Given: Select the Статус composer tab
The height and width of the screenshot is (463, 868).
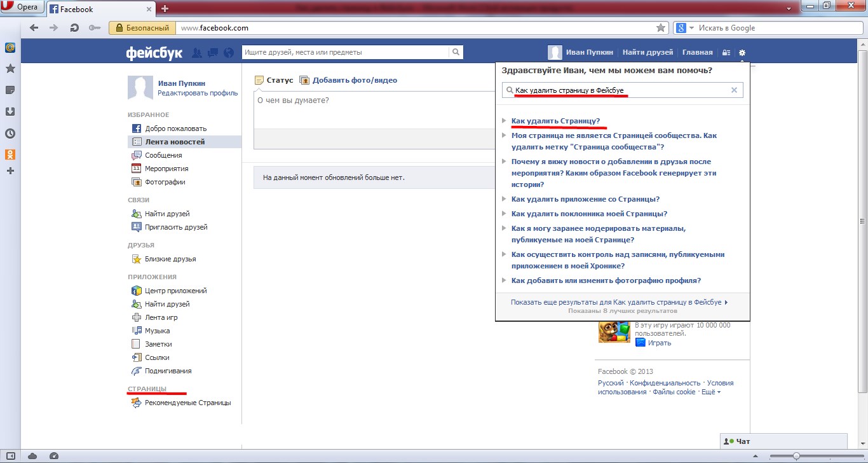Looking at the screenshot, I should tap(274, 80).
